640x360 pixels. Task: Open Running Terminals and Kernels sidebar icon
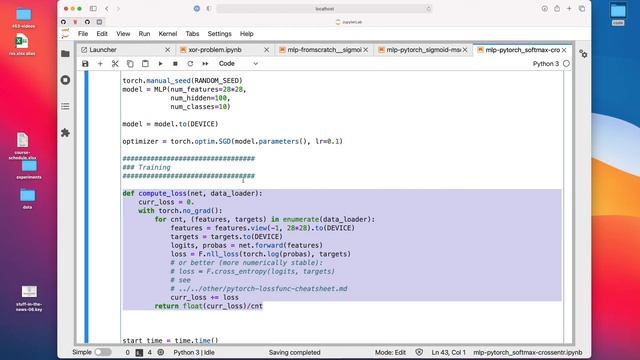coord(65,80)
